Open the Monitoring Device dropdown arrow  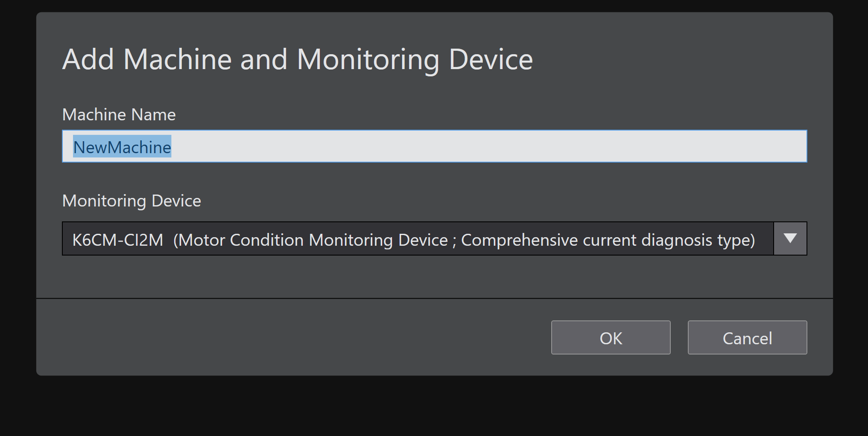tap(790, 238)
